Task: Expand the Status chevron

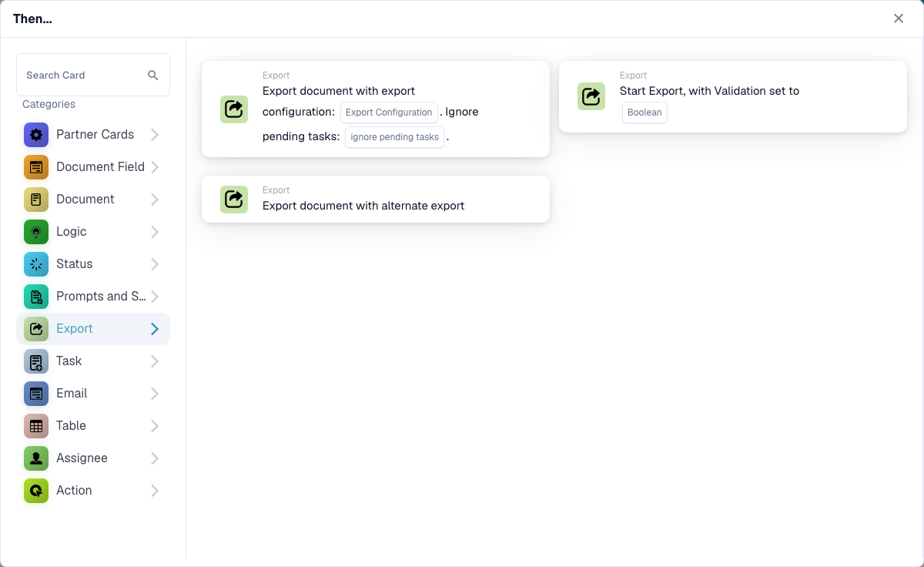Action: (155, 264)
